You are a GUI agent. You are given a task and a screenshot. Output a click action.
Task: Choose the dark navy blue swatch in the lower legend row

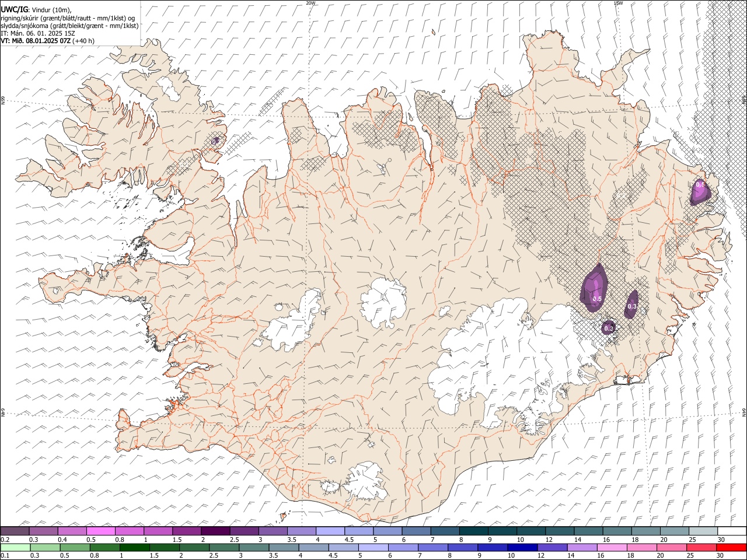pyautogui.click(x=521, y=548)
